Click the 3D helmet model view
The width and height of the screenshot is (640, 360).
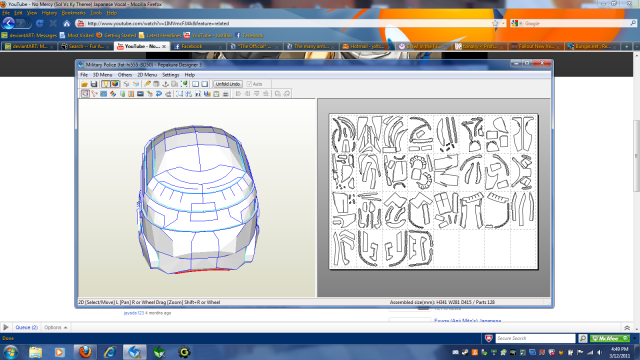[198, 199]
